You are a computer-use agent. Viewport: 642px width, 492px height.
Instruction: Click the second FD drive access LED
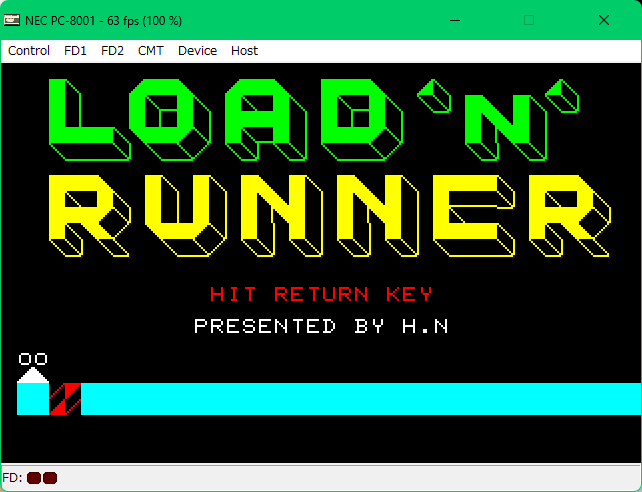tap(50, 478)
